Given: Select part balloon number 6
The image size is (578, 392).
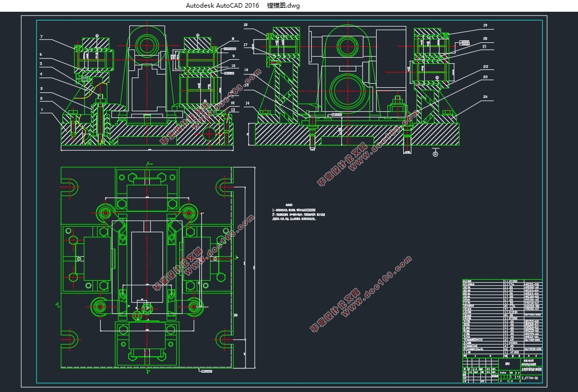Looking at the screenshot, I should (x=40, y=55).
